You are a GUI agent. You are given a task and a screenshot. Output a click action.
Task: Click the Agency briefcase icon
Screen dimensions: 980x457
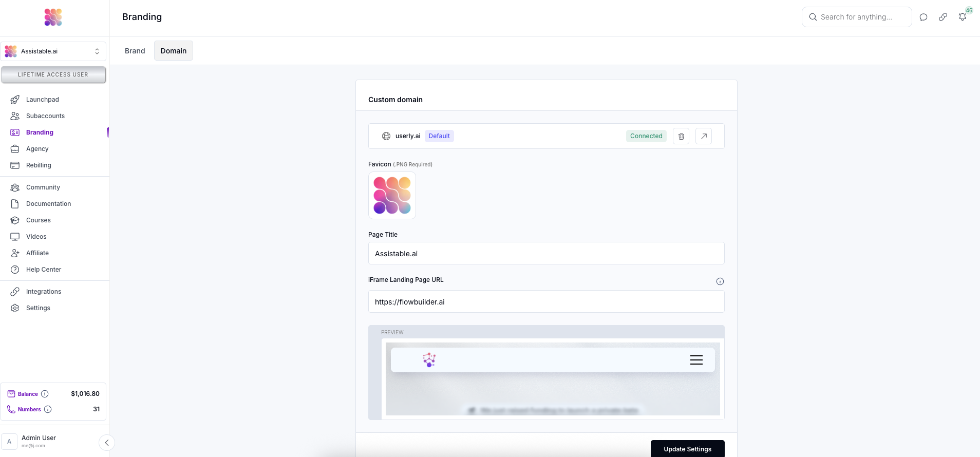(15, 149)
